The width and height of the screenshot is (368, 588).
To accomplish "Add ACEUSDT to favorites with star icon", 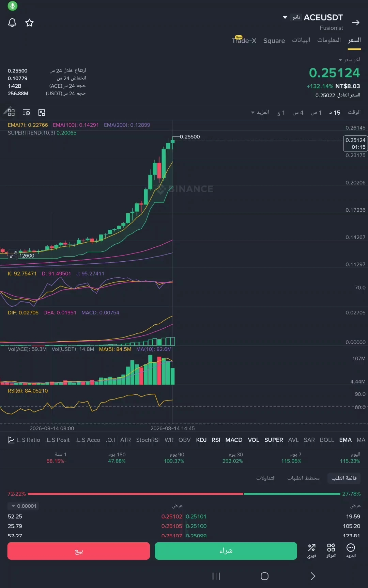I will [30, 23].
